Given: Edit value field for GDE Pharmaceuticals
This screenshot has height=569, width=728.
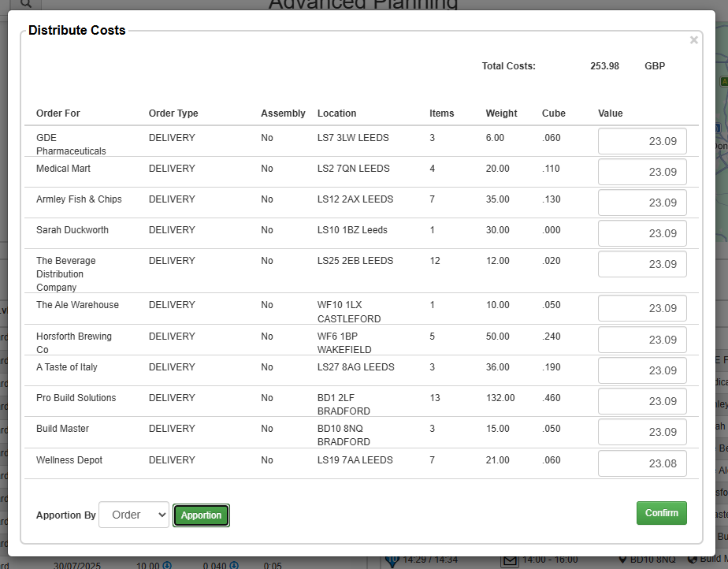Looking at the screenshot, I should pos(642,141).
